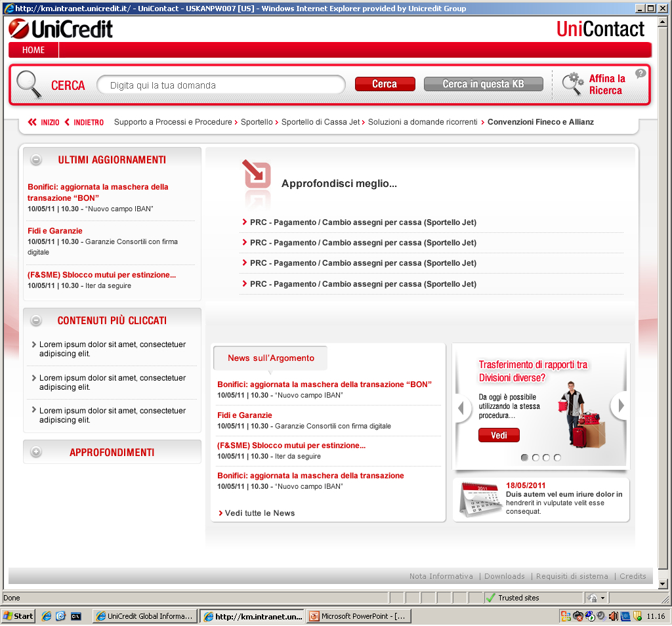Click the Approfondisci meglio arrow icon

[257, 174]
